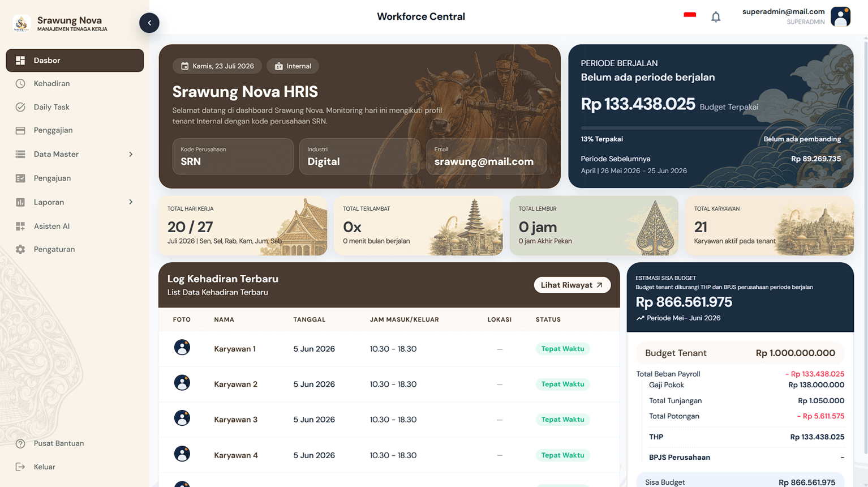The width and height of the screenshot is (868, 487).
Task: Click Karyawan 3's avatar photo
Action: (x=182, y=418)
